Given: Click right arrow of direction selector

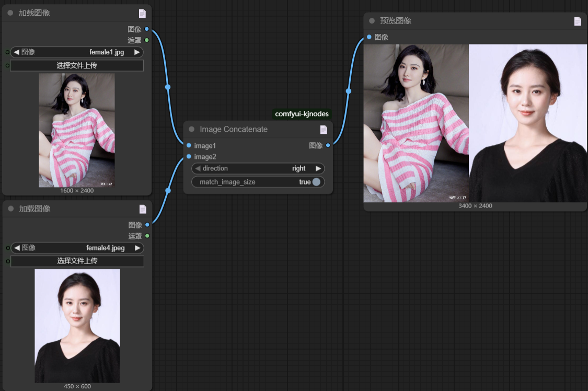Looking at the screenshot, I should (318, 168).
